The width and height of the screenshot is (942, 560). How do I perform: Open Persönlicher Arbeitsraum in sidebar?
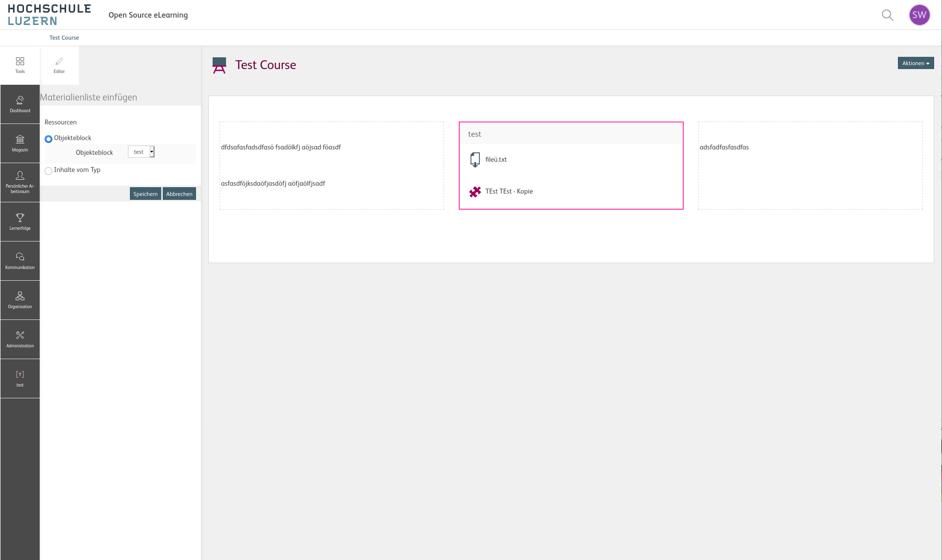pos(20,182)
